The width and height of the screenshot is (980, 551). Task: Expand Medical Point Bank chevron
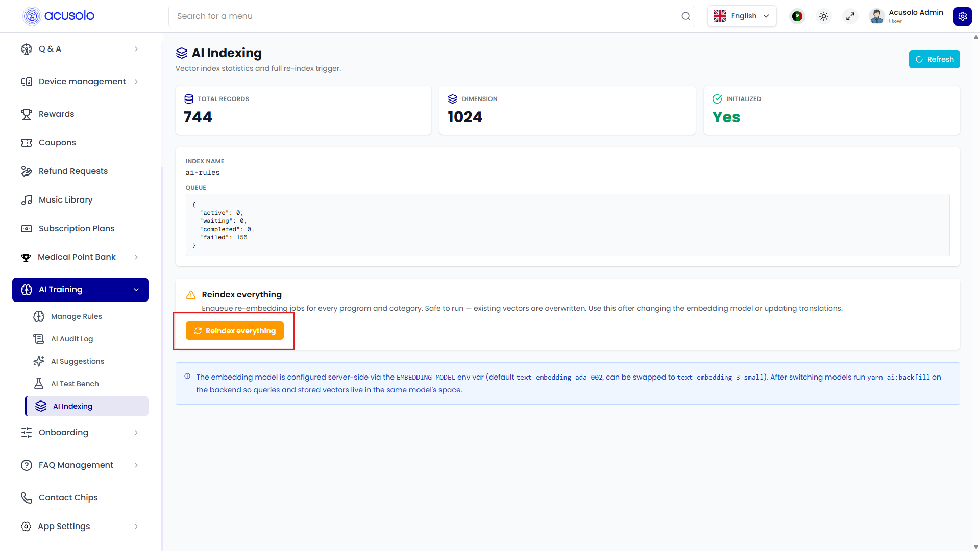[136, 257]
